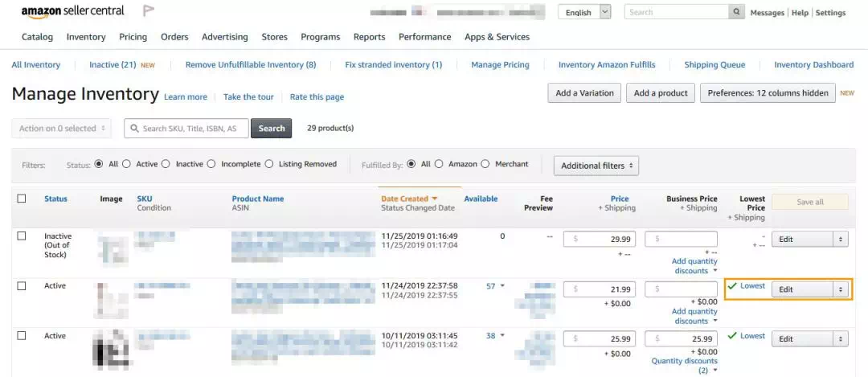Select Incomplete status radio button

[x=211, y=164]
